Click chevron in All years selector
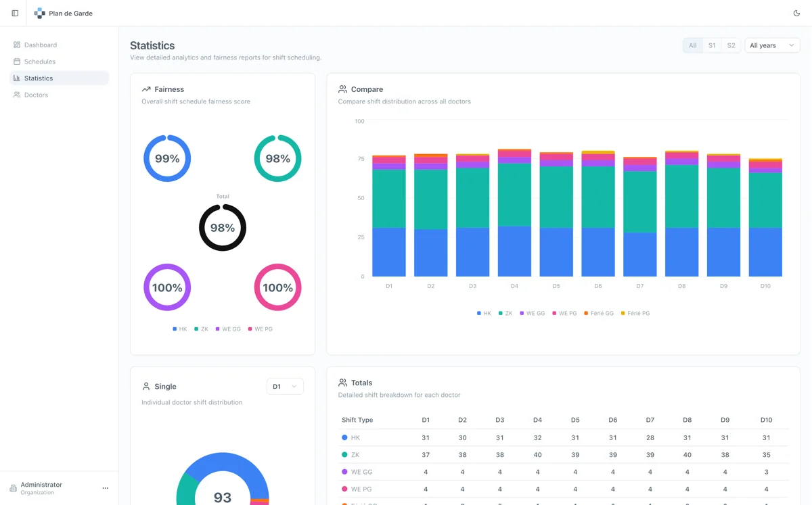This screenshot has height=505, width=812. tap(791, 45)
